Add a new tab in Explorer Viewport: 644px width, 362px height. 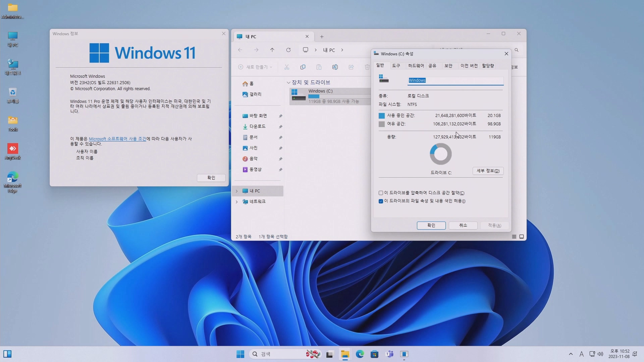point(322,37)
